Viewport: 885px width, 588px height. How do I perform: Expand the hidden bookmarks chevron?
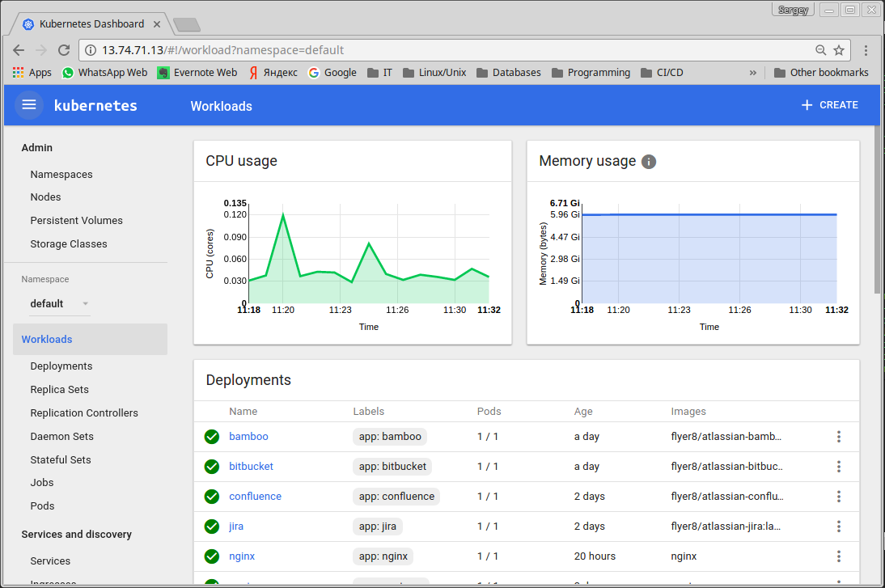pos(752,72)
